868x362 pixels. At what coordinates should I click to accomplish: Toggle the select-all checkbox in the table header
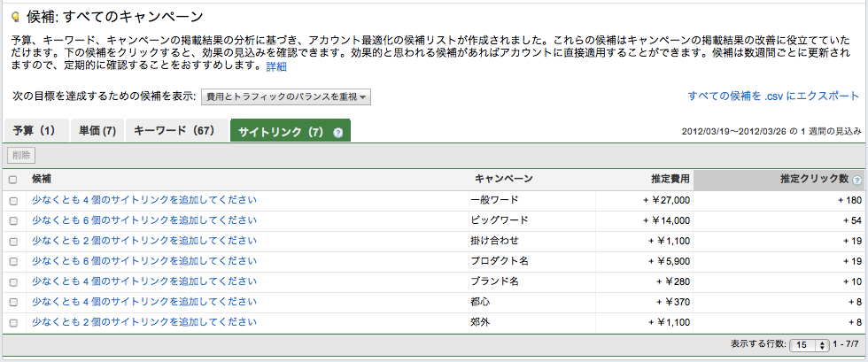click(12, 180)
